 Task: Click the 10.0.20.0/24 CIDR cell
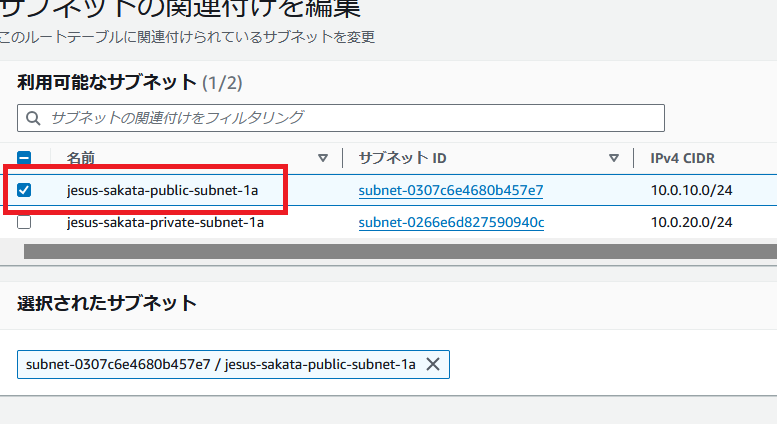691,222
